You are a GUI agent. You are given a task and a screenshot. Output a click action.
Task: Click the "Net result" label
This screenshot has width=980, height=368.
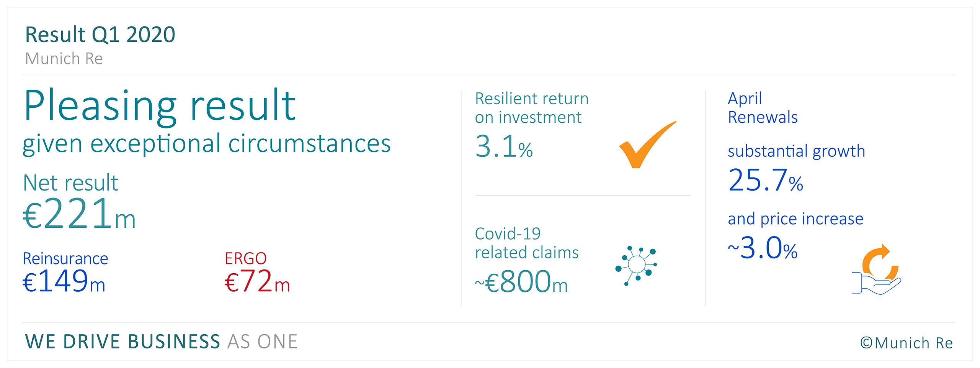pyautogui.click(x=70, y=182)
